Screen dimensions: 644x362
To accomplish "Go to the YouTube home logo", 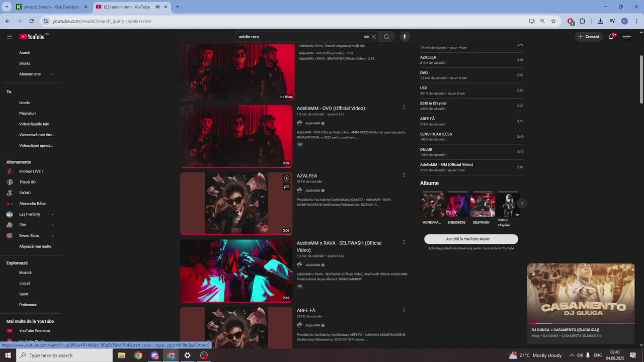I will (32, 37).
